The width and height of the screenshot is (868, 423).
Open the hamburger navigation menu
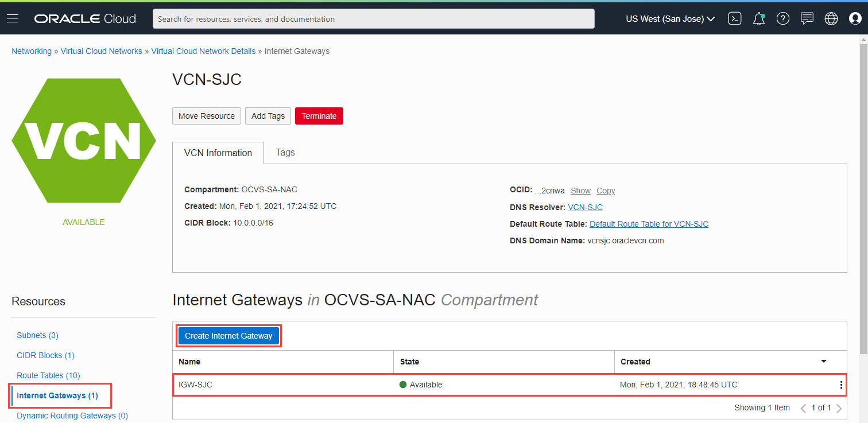[x=13, y=19]
